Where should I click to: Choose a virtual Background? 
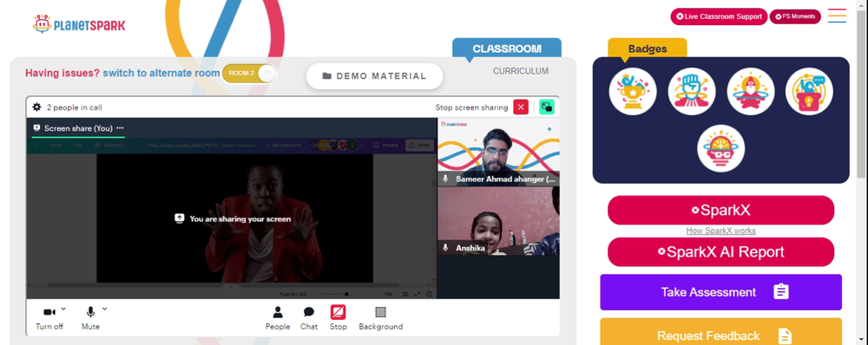tap(381, 318)
